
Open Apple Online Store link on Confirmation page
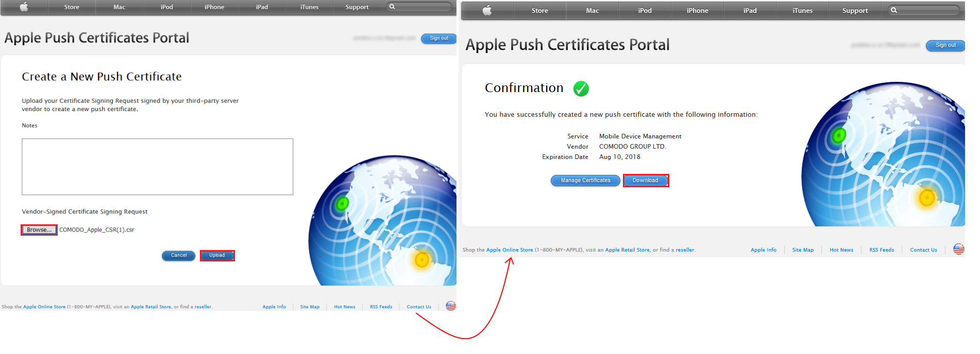coord(510,250)
